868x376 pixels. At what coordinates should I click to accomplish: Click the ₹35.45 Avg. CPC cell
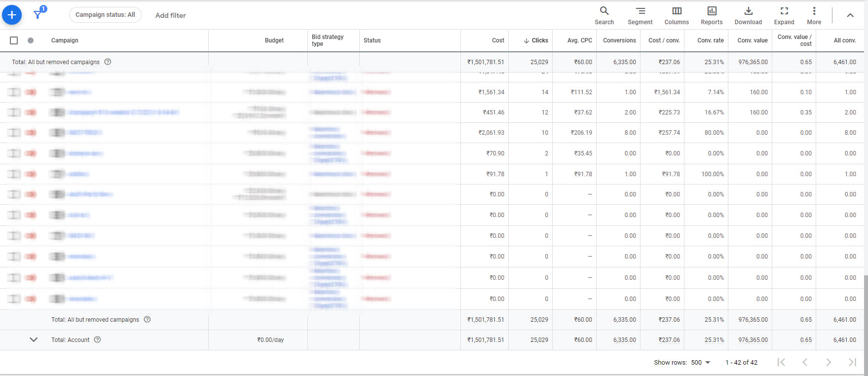point(583,153)
